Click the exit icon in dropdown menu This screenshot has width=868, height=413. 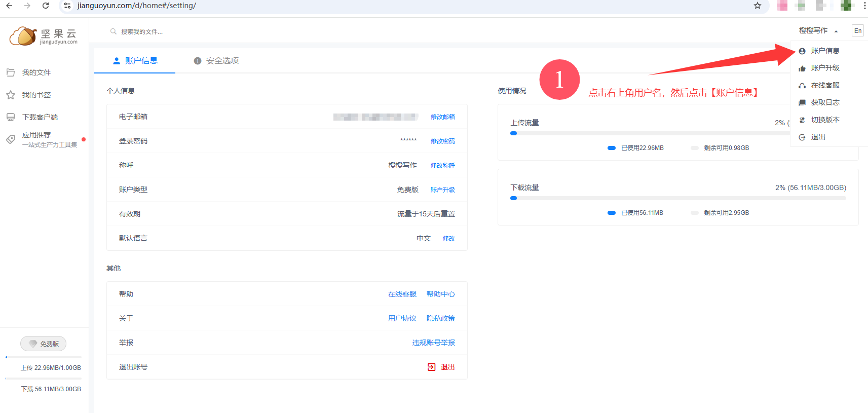802,137
